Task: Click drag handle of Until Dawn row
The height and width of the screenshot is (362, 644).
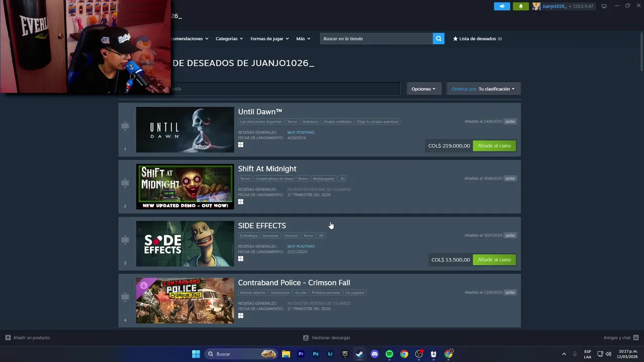Action: pos(125,126)
